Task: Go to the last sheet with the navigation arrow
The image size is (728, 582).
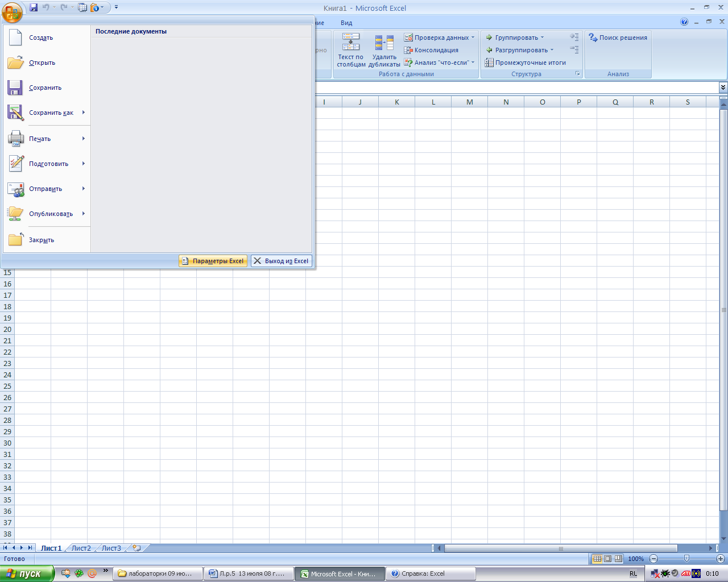Action: coord(30,548)
